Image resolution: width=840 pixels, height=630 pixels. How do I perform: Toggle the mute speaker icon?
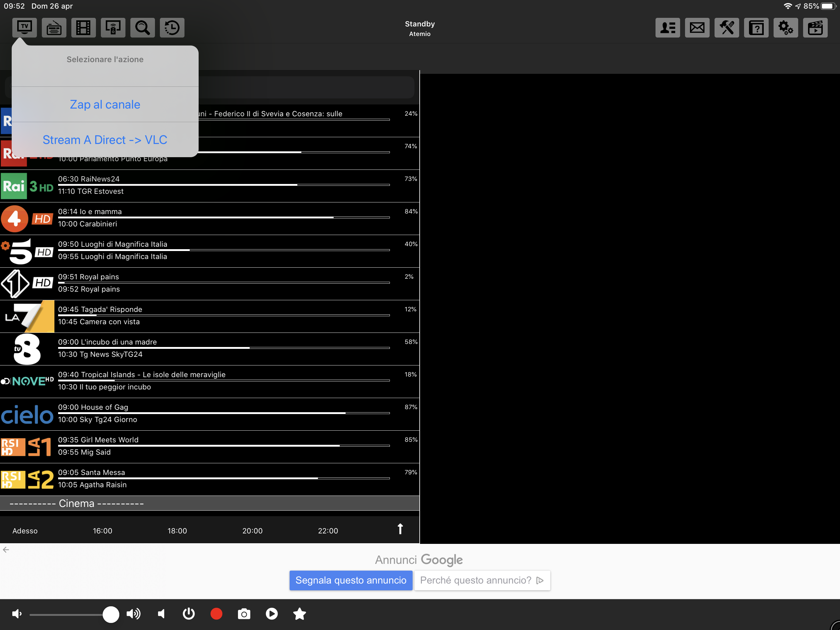162,614
